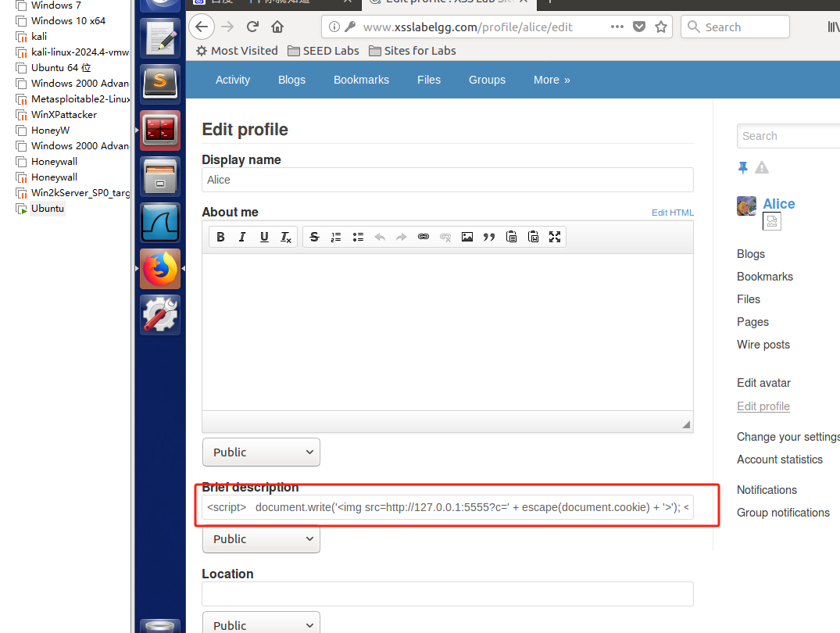Open the text editor in dock
Screen dimensions: 840x633
[160, 38]
